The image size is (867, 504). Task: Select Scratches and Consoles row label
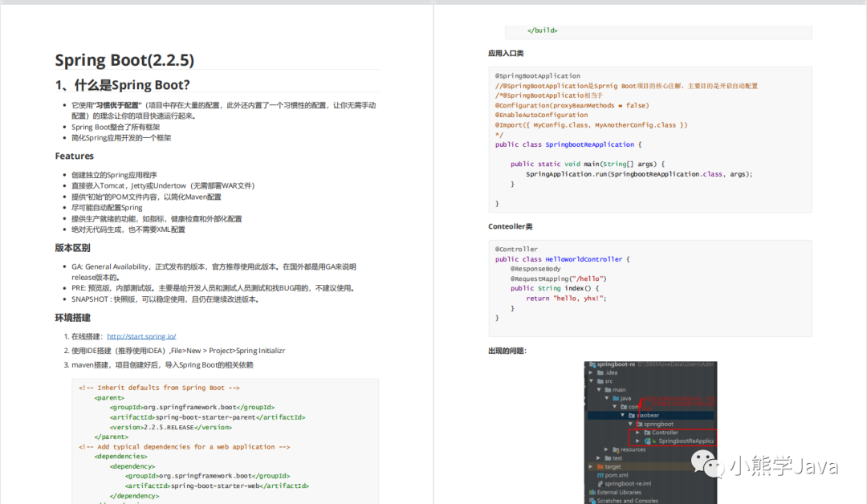628,501
